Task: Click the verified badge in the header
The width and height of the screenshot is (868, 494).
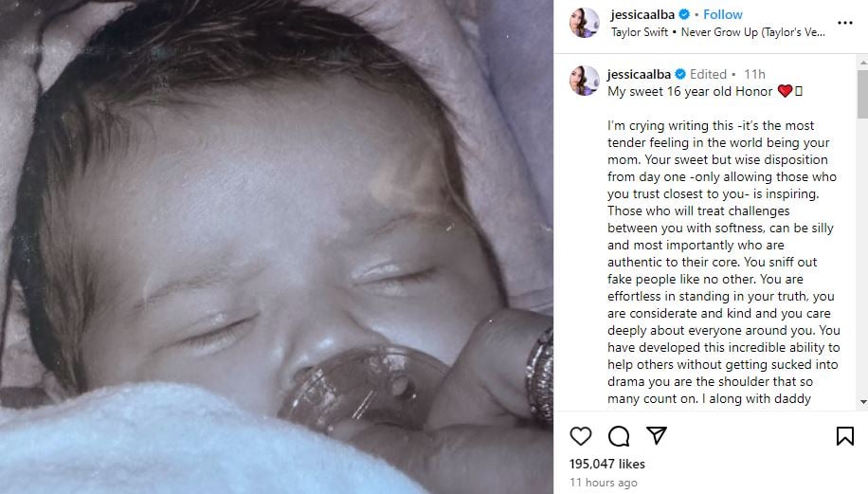Action: 684,14
